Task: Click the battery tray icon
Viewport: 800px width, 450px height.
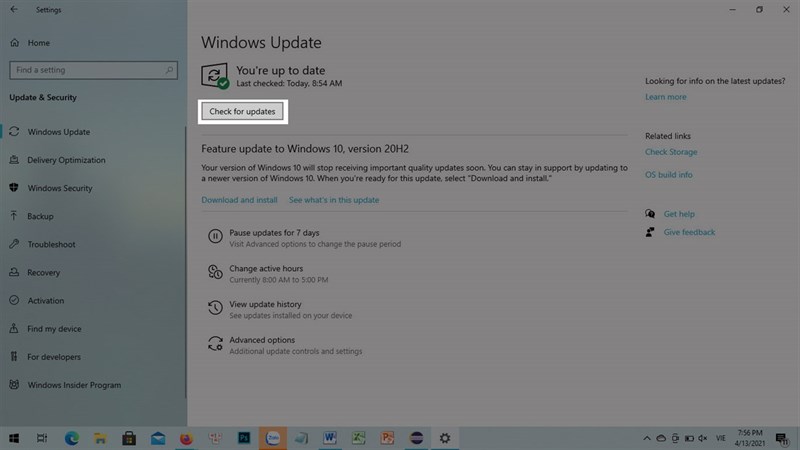Action: point(689,438)
